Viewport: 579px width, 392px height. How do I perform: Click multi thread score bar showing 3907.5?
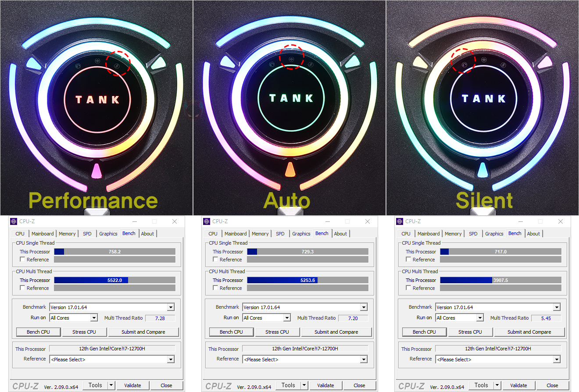point(500,280)
